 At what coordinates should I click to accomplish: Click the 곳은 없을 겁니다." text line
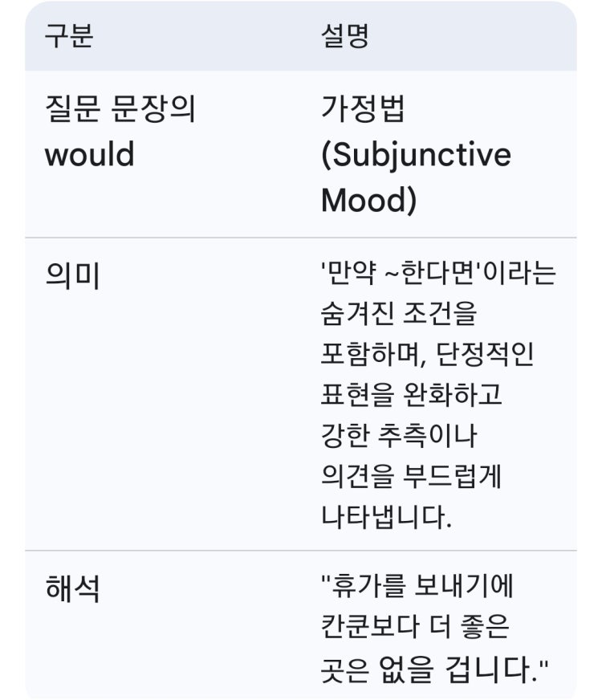pos(434,669)
